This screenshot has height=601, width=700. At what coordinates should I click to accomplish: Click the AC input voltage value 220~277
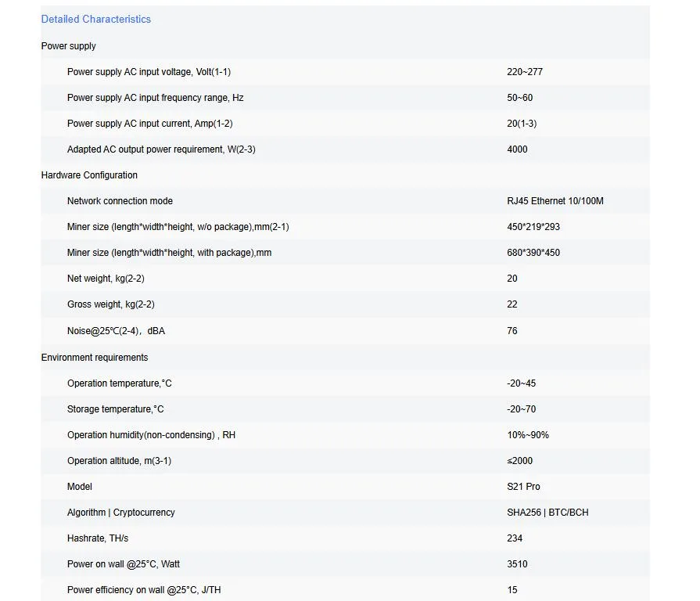tap(525, 72)
